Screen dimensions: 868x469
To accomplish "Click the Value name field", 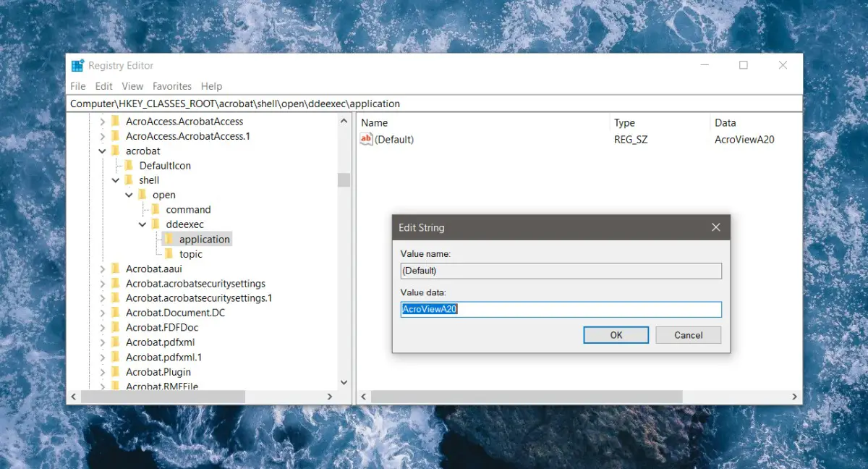I will (561, 271).
